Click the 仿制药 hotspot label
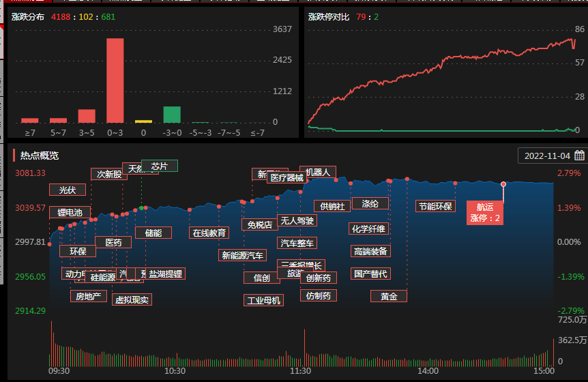Image resolution: width=588 pixels, height=382 pixels. [319, 296]
